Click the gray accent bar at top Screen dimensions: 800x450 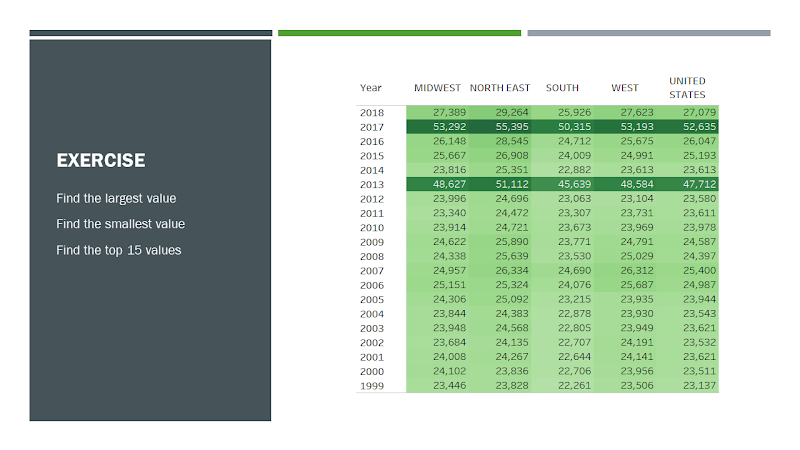[x=649, y=33]
